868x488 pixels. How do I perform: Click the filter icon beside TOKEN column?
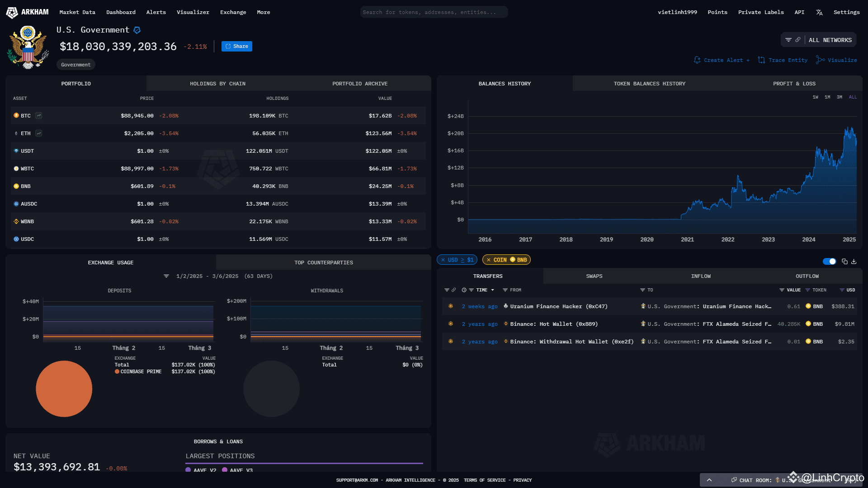click(x=808, y=290)
